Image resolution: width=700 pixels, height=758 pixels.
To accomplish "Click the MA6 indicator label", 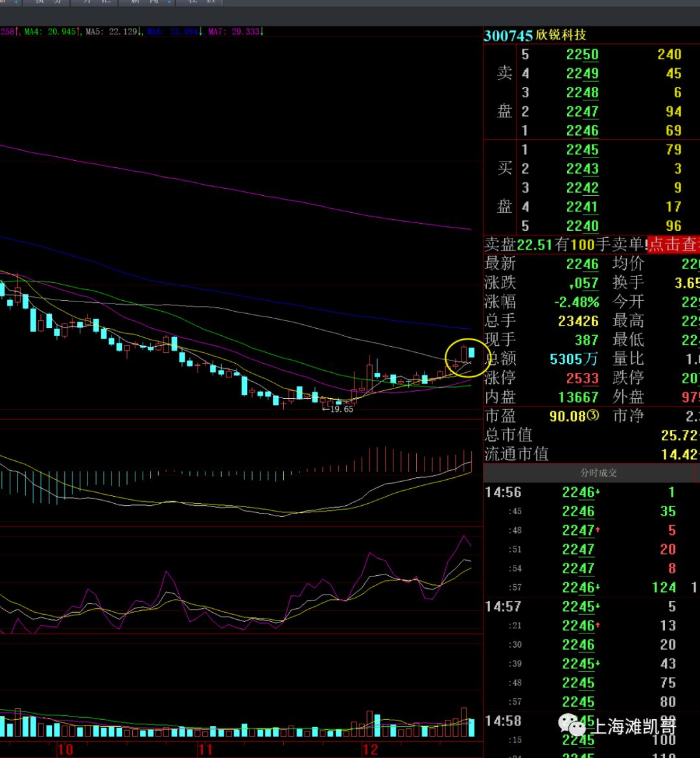I will [x=174, y=31].
